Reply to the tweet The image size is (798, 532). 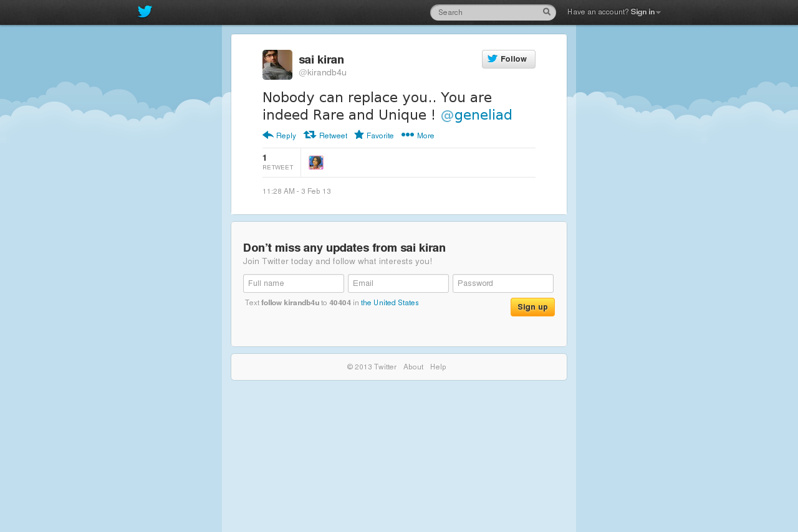(279, 135)
